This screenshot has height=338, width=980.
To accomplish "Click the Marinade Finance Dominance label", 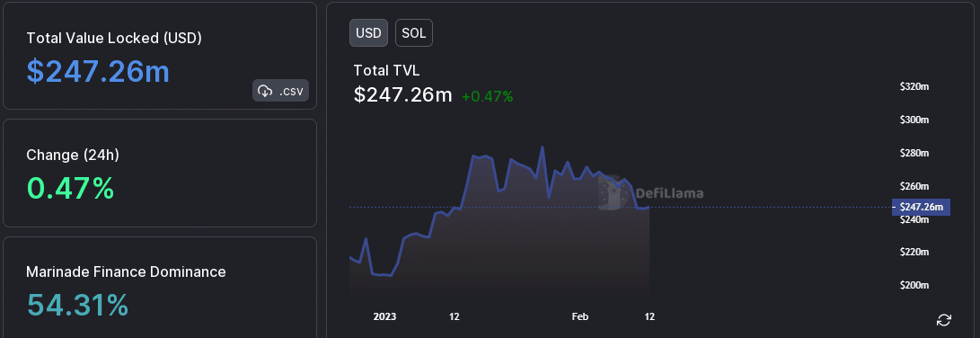I will 127,271.
